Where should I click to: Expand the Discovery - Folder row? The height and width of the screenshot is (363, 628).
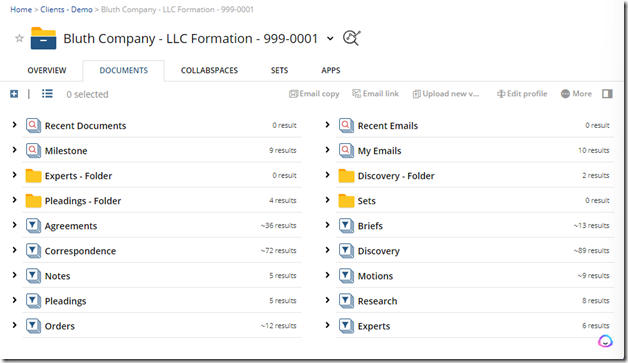327,175
